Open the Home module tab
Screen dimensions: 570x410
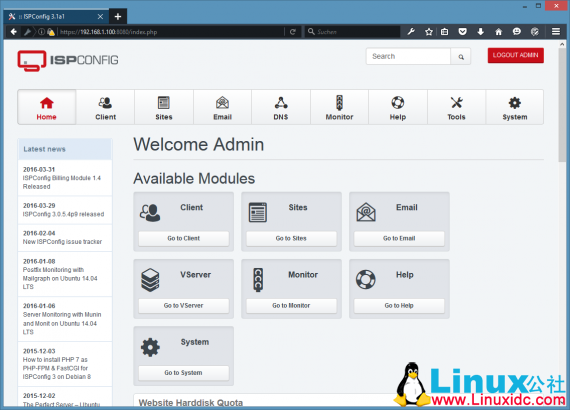pos(47,107)
